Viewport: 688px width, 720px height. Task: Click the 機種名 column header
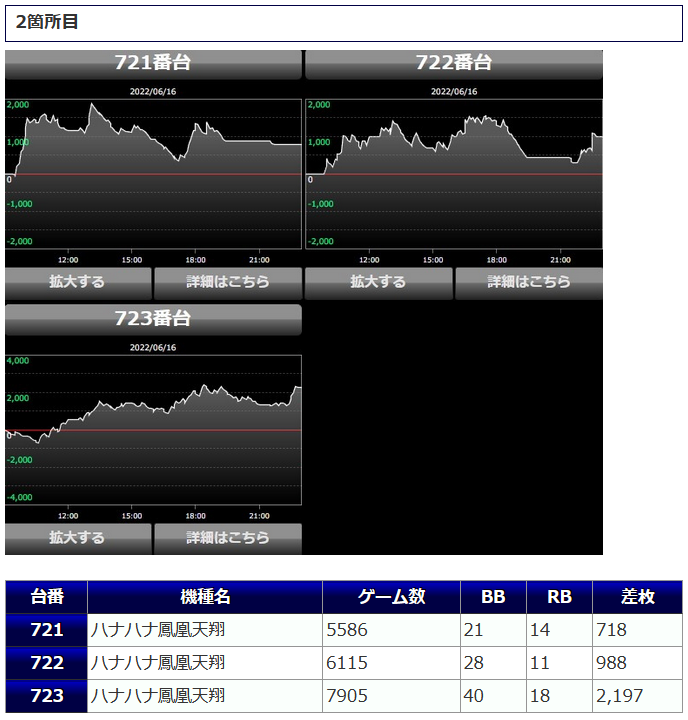tap(205, 597)
